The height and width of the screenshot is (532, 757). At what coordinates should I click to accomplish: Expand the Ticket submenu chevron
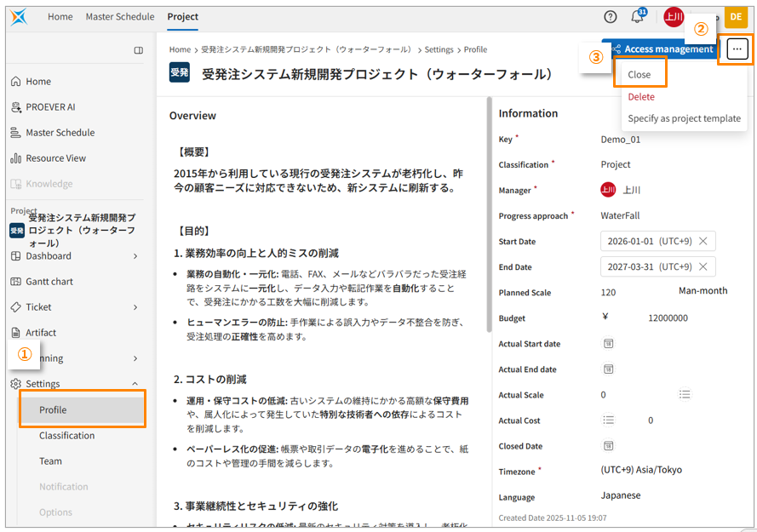coord(135,307)
